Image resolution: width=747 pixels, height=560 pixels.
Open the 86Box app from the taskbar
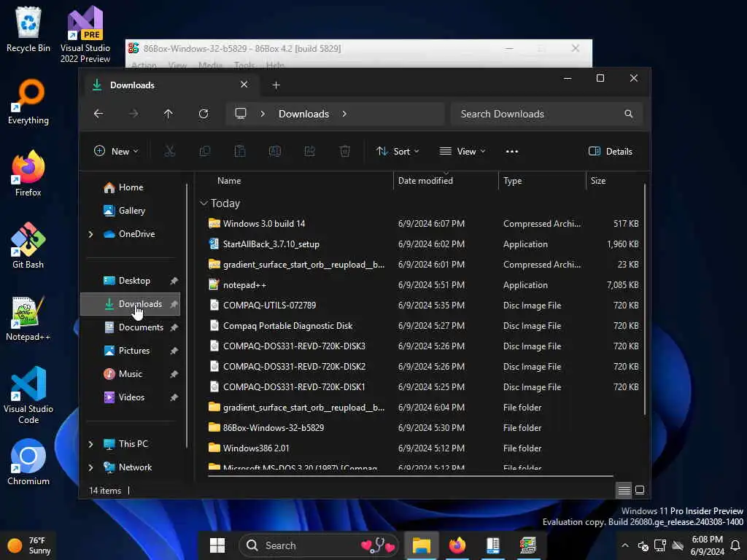coord(528,545)
